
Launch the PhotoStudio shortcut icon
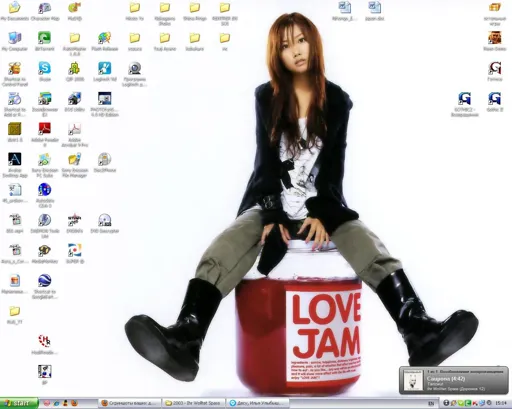click(104, 98)
